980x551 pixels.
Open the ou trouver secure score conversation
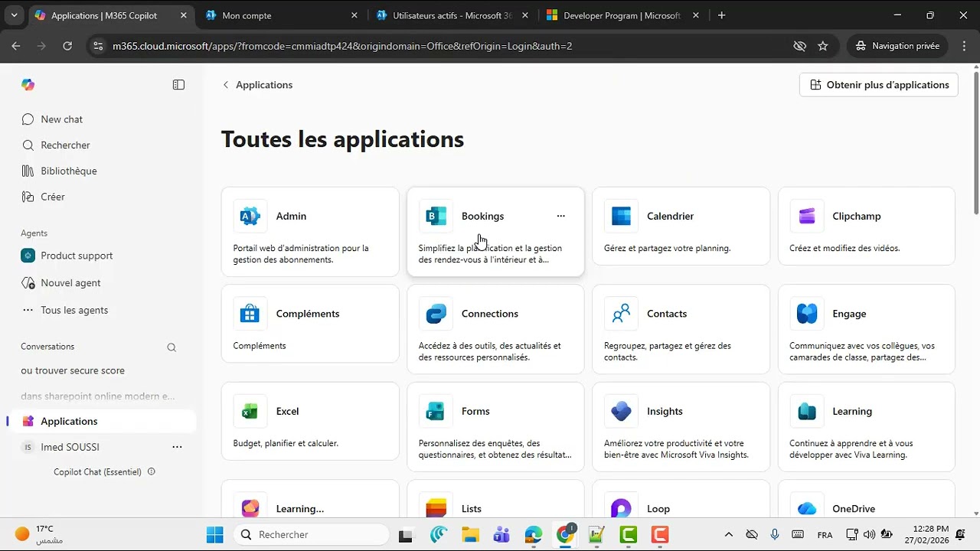[x=101, y=370]
